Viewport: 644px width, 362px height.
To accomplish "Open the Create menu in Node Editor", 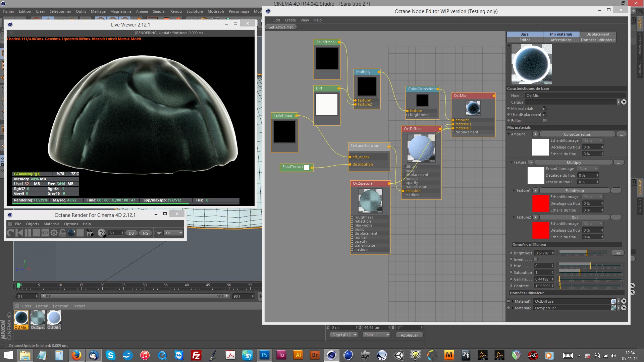I will (290, 20).
